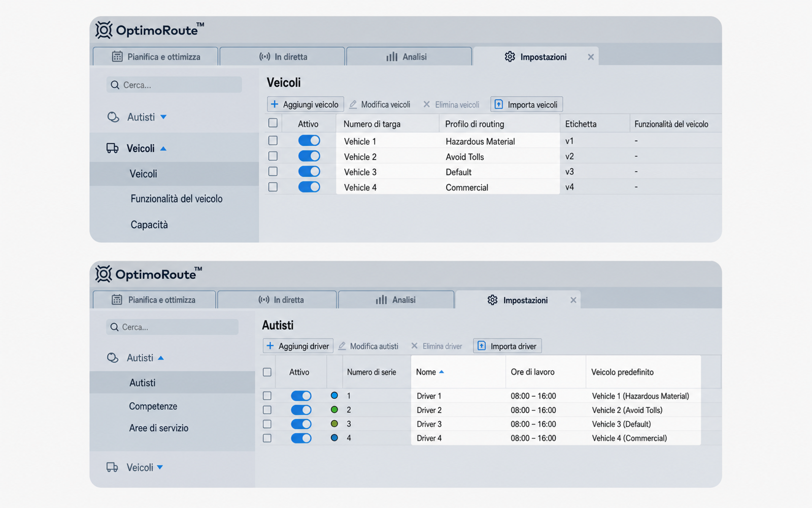Click Importa veicoli button
The image size is (812, 508).
(527, 104)
